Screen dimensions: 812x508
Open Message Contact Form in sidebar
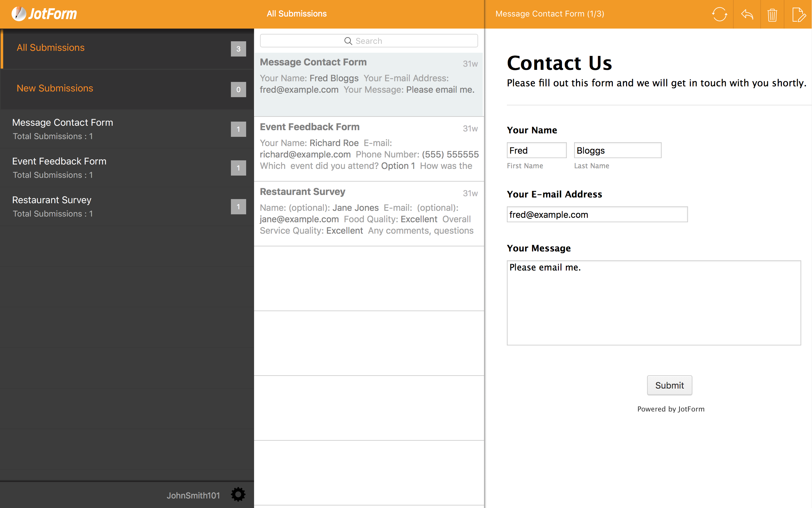click(x=127, y=129)
